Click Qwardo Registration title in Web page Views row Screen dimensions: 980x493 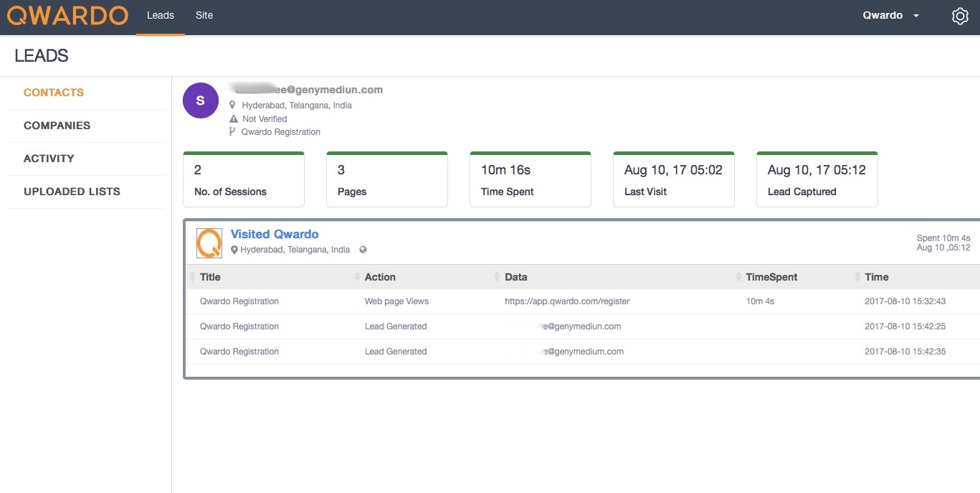(x=239, y=301)
